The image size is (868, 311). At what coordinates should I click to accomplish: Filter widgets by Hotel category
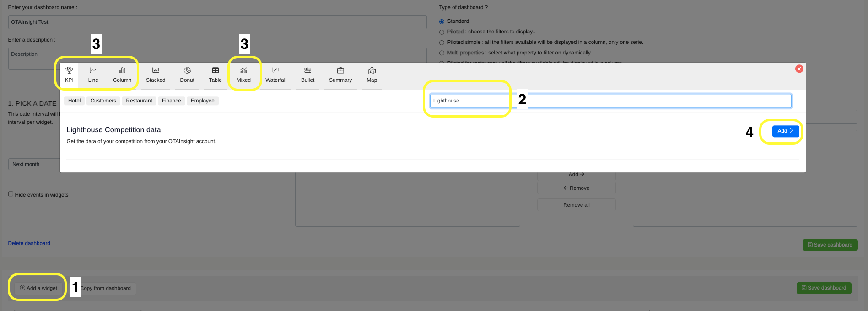pos(74,101)
